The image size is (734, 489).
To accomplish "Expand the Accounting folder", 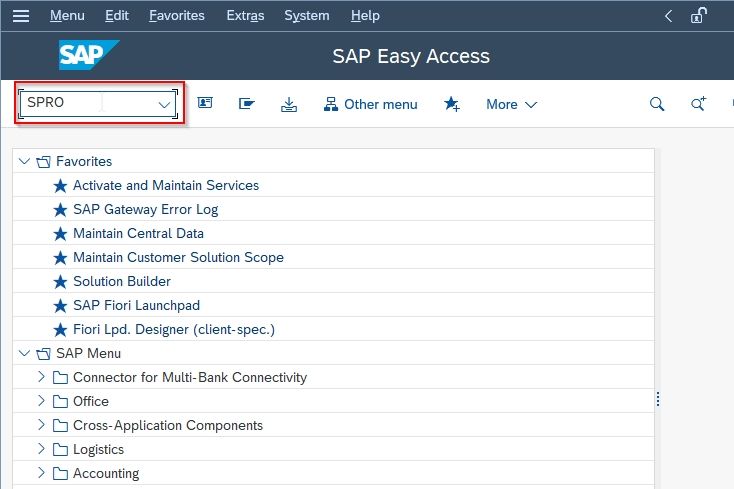I will (x=41, y=473).
